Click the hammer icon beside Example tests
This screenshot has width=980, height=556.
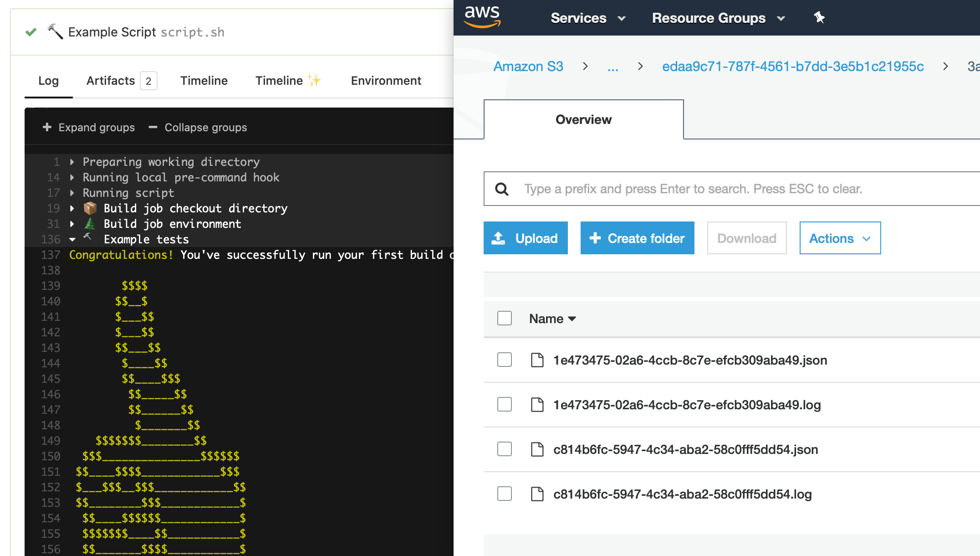point(90,239)
